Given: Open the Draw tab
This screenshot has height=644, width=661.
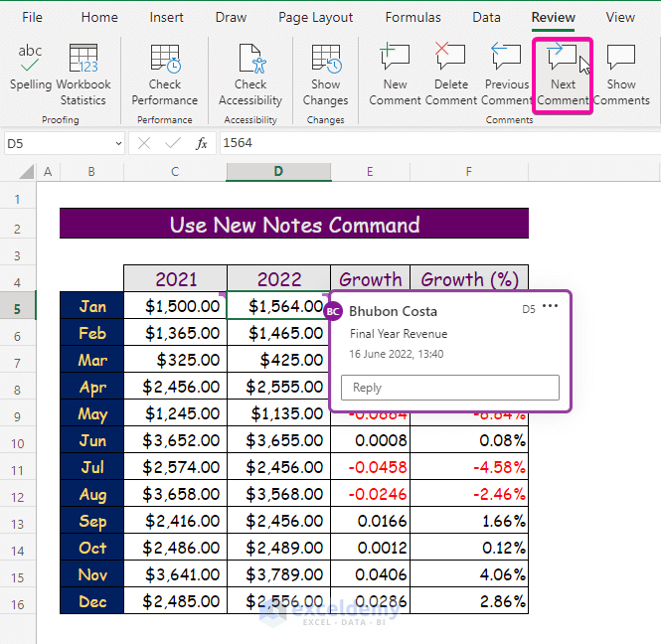Looking at the screenshot, I should coord(231,17).
